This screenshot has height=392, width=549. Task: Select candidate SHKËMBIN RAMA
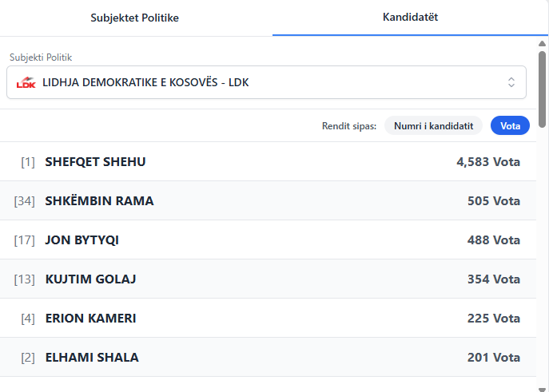[99, 201]
